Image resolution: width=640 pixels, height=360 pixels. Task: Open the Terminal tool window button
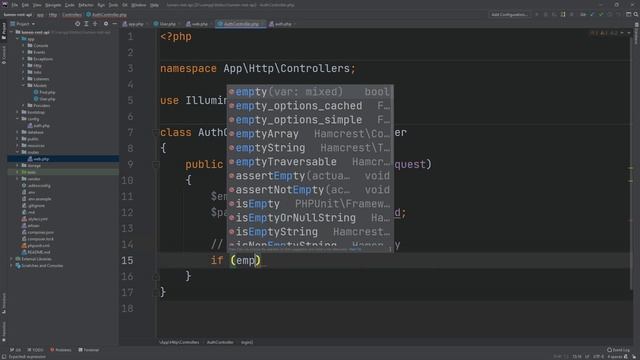(89, 350)
